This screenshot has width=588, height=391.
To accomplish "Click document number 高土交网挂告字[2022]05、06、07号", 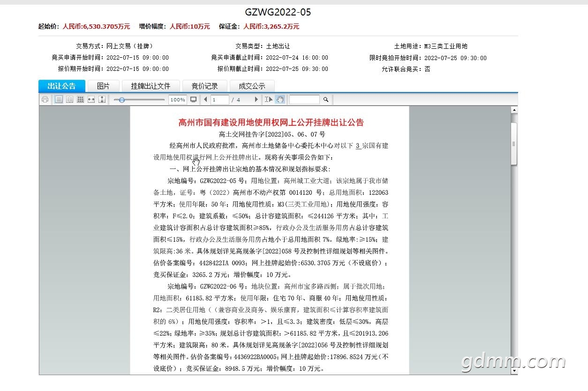I will (271, 134).
